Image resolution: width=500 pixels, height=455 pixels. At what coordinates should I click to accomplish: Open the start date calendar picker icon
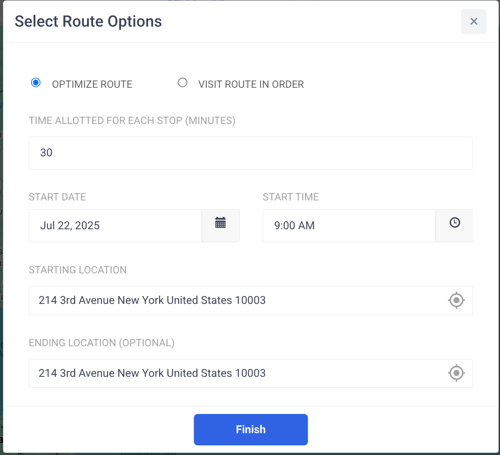pos(220,223)
